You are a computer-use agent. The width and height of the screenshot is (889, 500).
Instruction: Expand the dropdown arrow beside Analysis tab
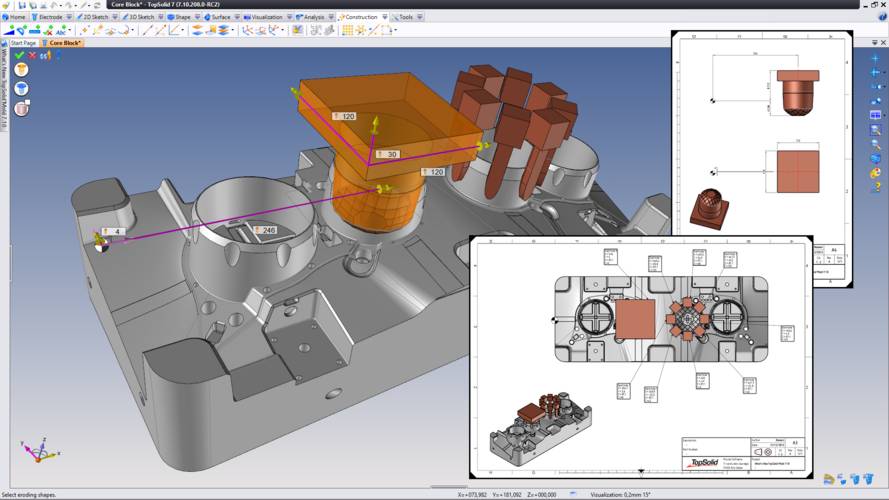coord(332,17)
